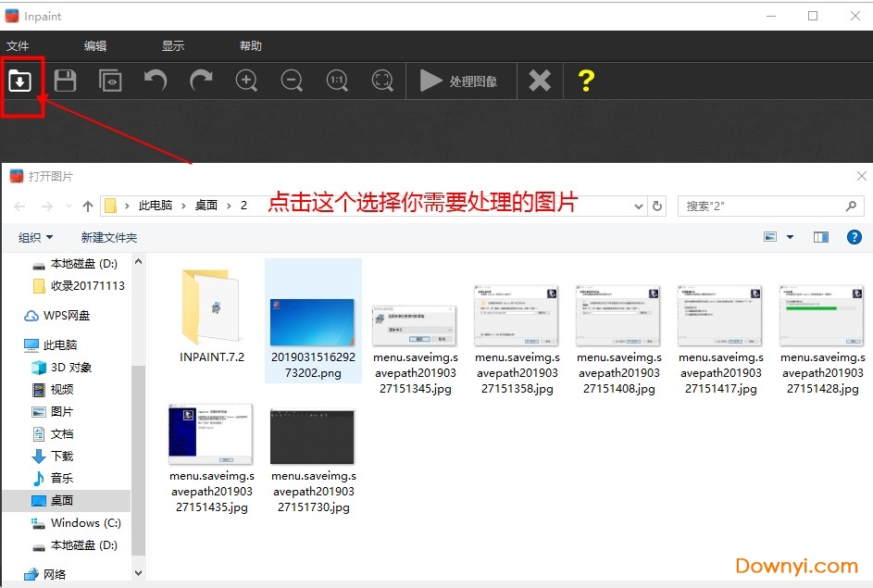This screenshot has width=873, height=588.
Task: Open an image using the Open Image icon
Action: (x=22, y=81)
